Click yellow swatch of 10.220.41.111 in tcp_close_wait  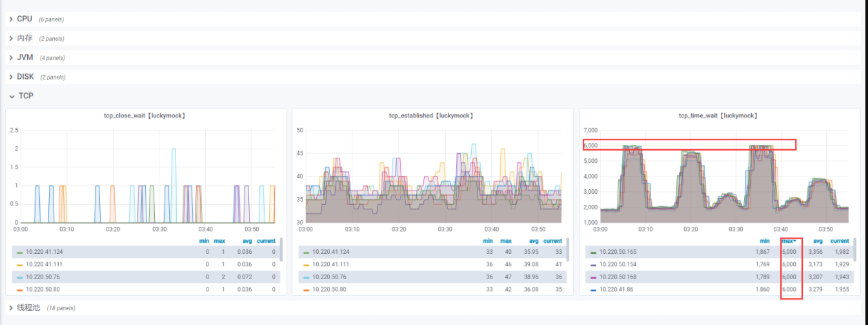pyautogui.click(x=19, y=264)
